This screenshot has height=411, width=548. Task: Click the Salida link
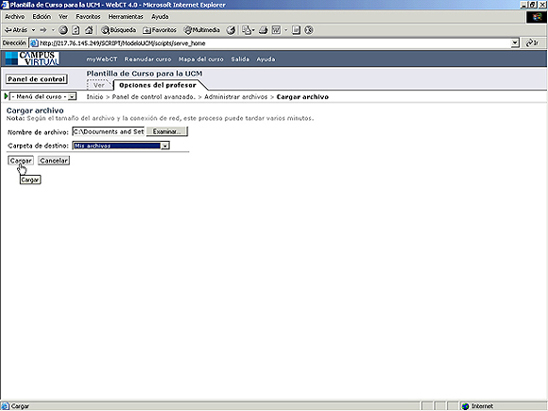pyautogui.click(x=240, y=59)
